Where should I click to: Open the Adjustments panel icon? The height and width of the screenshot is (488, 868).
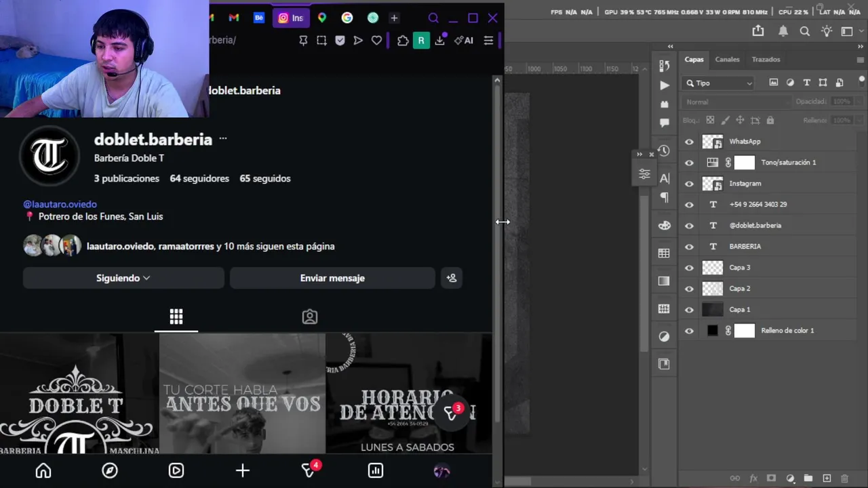(664, 336)
